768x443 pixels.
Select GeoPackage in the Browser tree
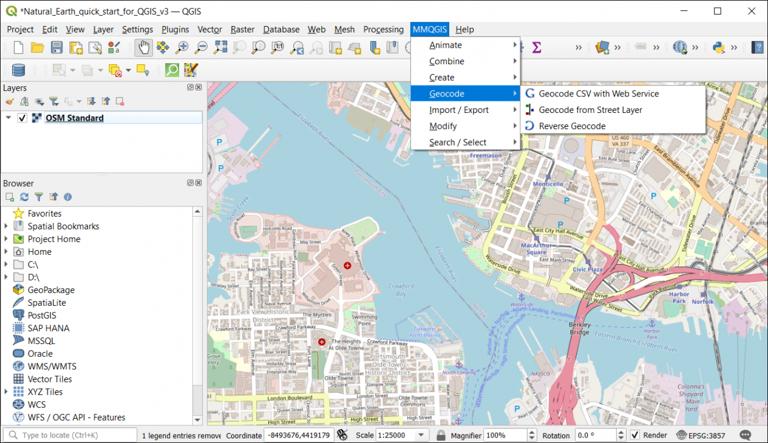tap(51, 290)
